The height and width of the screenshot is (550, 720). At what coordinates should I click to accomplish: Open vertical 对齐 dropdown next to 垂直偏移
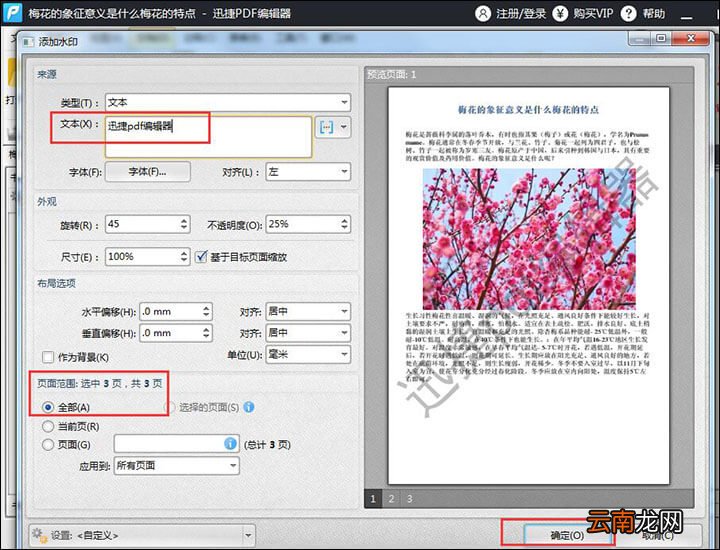click(x=308, y=333)
